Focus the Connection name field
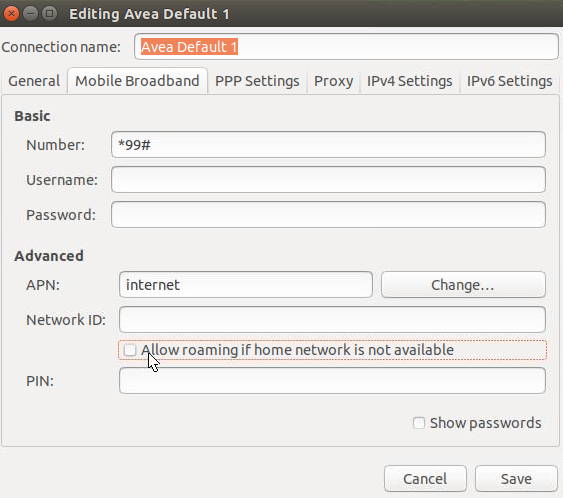Screen dimensions: 563x498 pyautogui.click(x=346, y=47)
